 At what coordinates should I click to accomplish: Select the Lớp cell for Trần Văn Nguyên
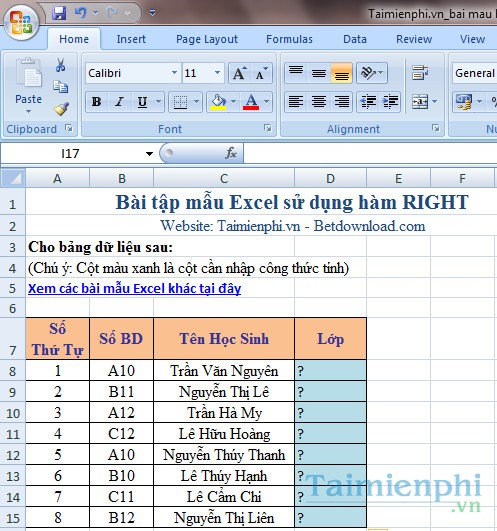point(330,371)
